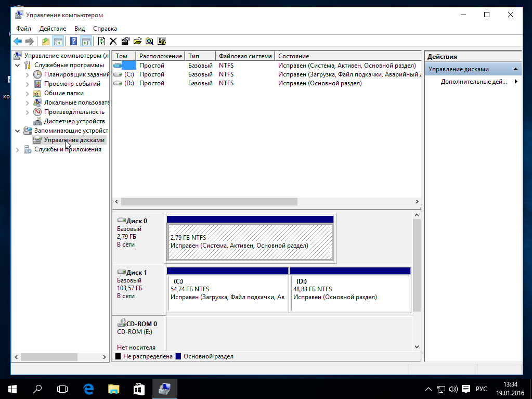Toggle the action pane visibility button
532x399 pixels.
point(86,42)
